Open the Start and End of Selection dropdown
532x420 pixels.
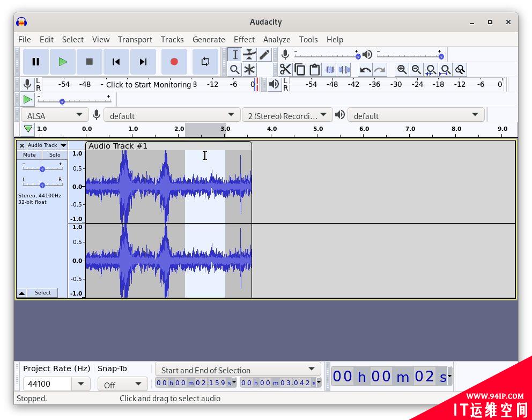(x=238, y=370)
